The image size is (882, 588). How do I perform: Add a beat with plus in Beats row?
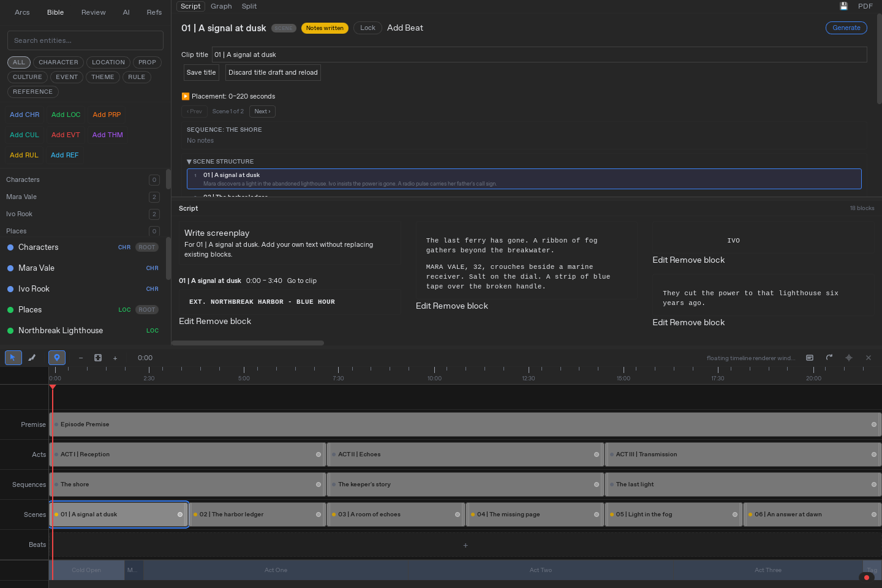[466, 545]
